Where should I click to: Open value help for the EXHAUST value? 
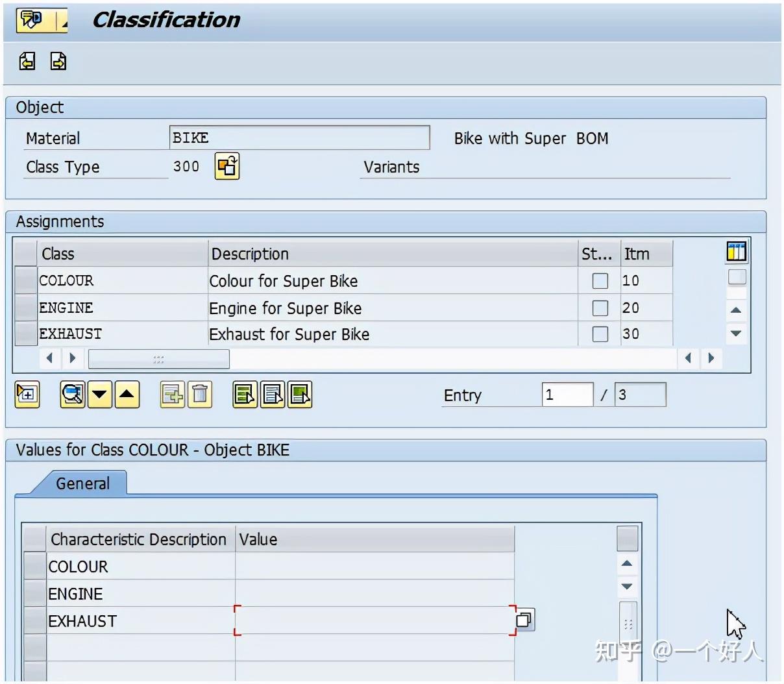click(524, 620)
